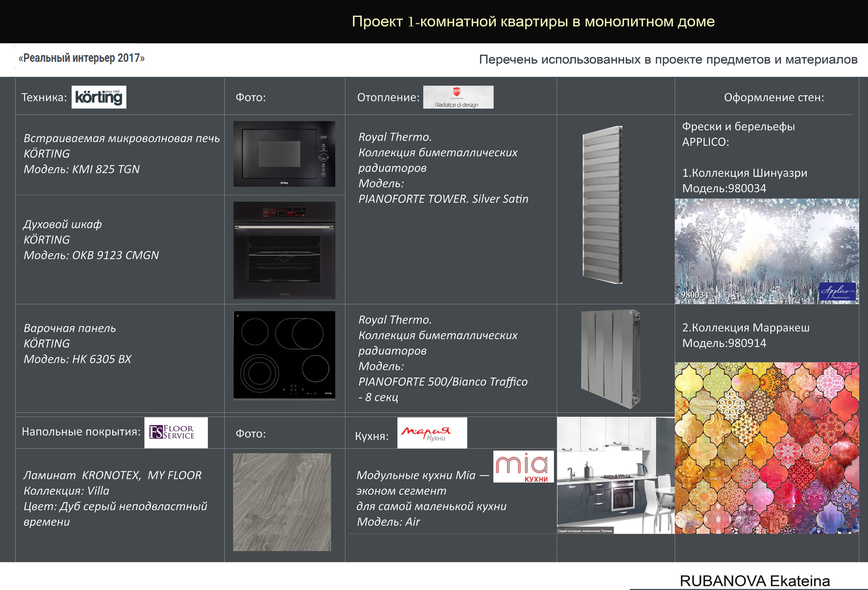This screenshot has height=590, width=868.
Task: Click 'Ламинат KRONOTEX, MY FLOOR' text
Action: tap(112, 476)
